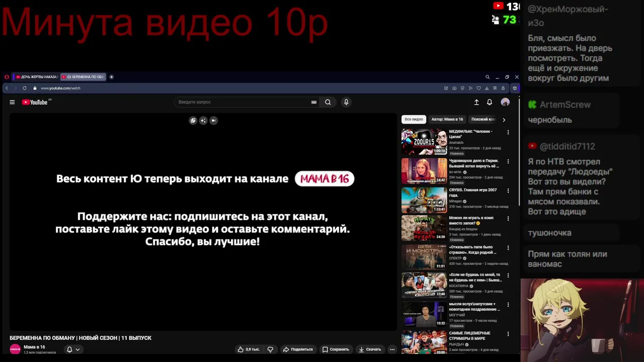Viewport: 644px width, 362px height.
Task: Click the sparkle overlay icon above video
Action: (203, 120)
